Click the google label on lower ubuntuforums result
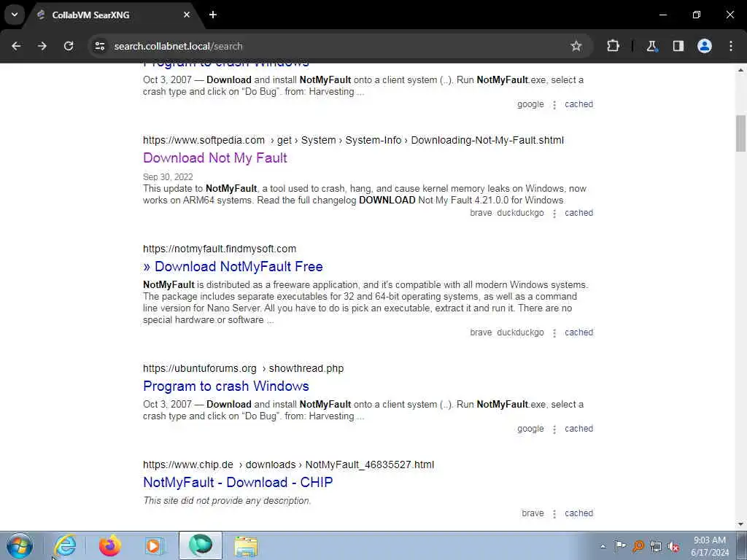747x560 pixels. pos(530,429)
